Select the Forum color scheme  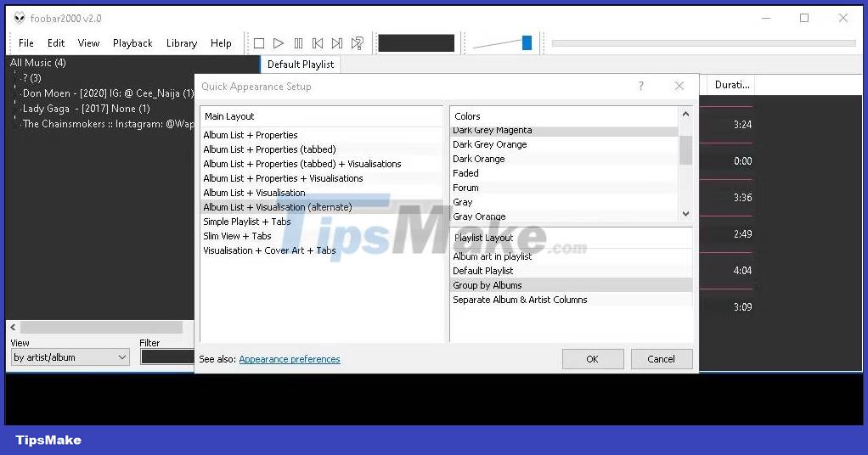point(564,188)
